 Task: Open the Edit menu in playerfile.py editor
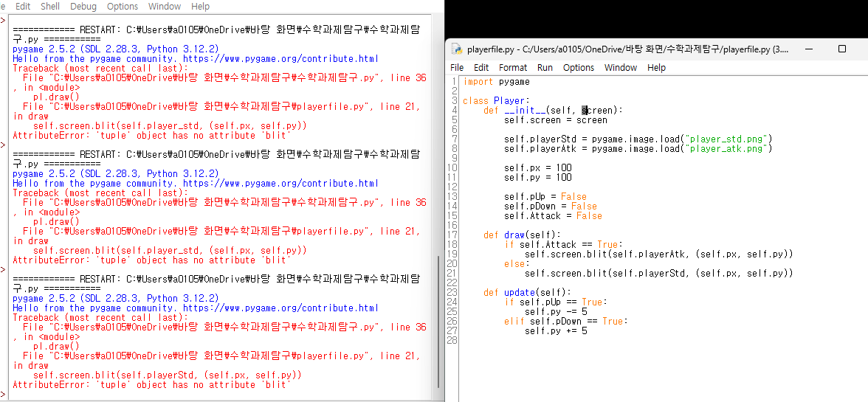pyautogui.click(x=481, y=67)
